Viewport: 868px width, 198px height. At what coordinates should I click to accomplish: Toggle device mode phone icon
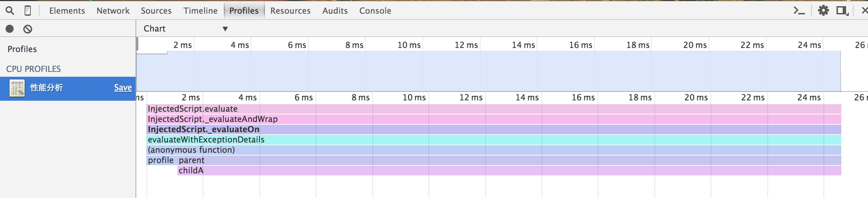(28, 11)
